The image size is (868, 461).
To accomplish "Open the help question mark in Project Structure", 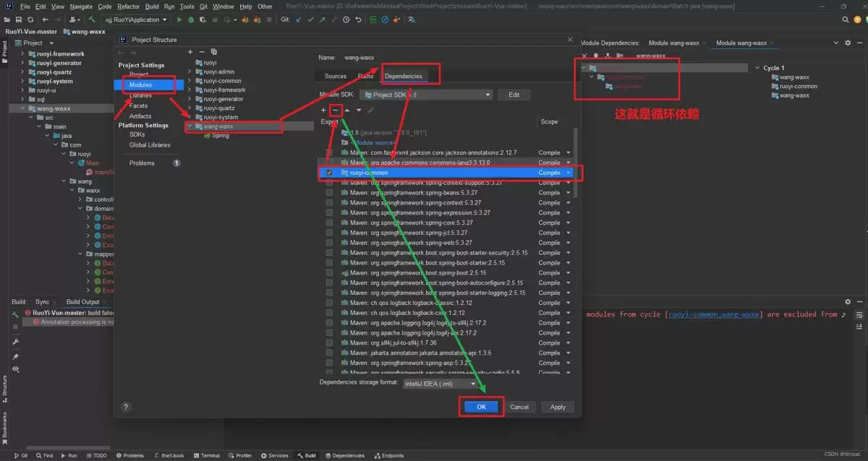I will pos(126,408).
